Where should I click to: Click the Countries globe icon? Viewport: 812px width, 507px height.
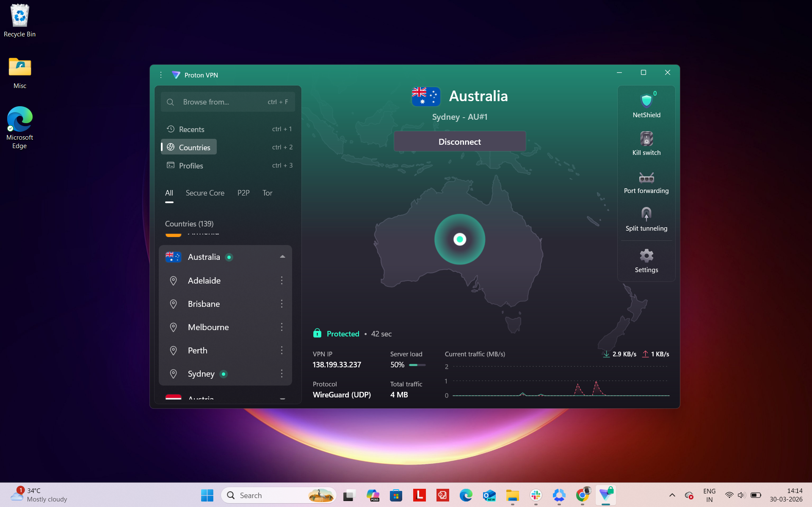[171, 146]
